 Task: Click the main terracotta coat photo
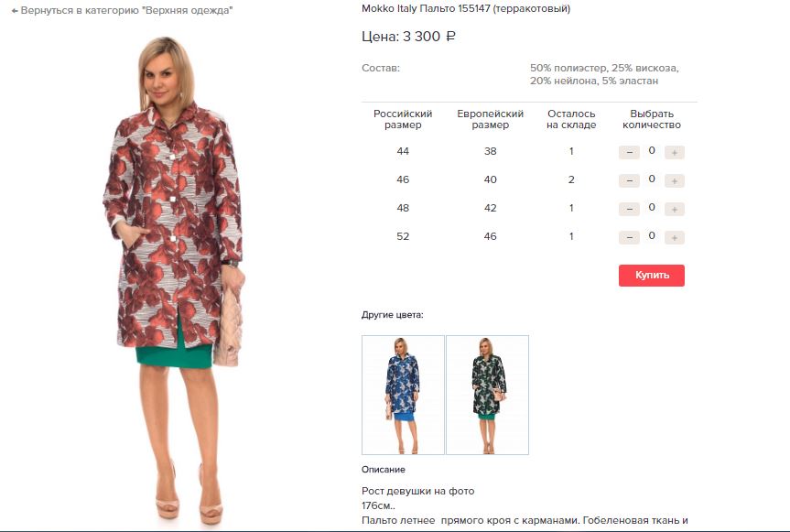[x=174, y=281]
